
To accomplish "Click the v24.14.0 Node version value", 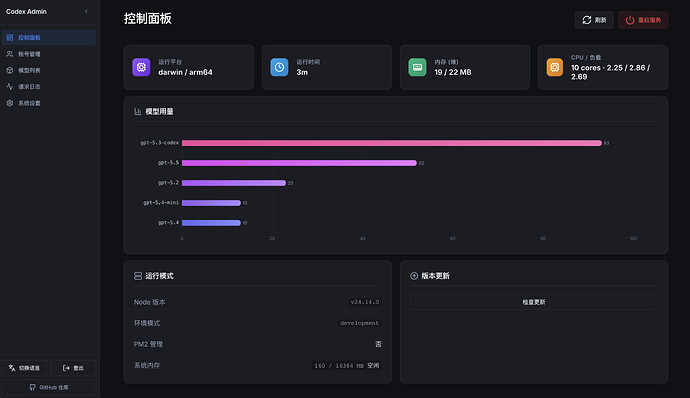I will [365, 302].
